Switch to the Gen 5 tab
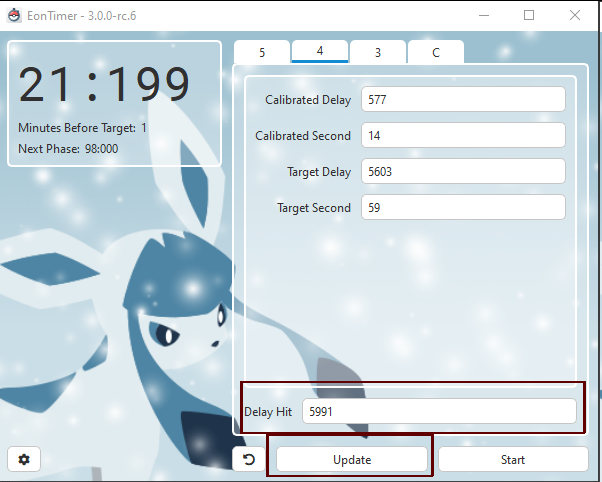Viewport: 602px width, 482px height. [x=262, y=52]
